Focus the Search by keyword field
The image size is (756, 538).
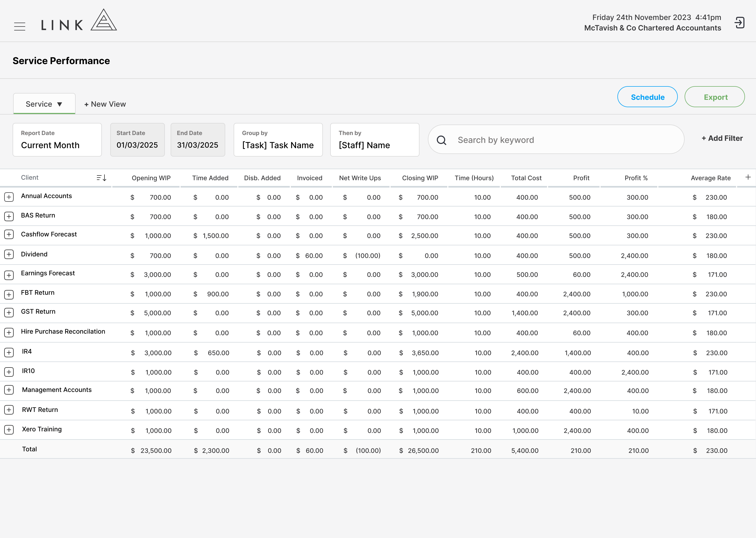click(x=556, y=139)
